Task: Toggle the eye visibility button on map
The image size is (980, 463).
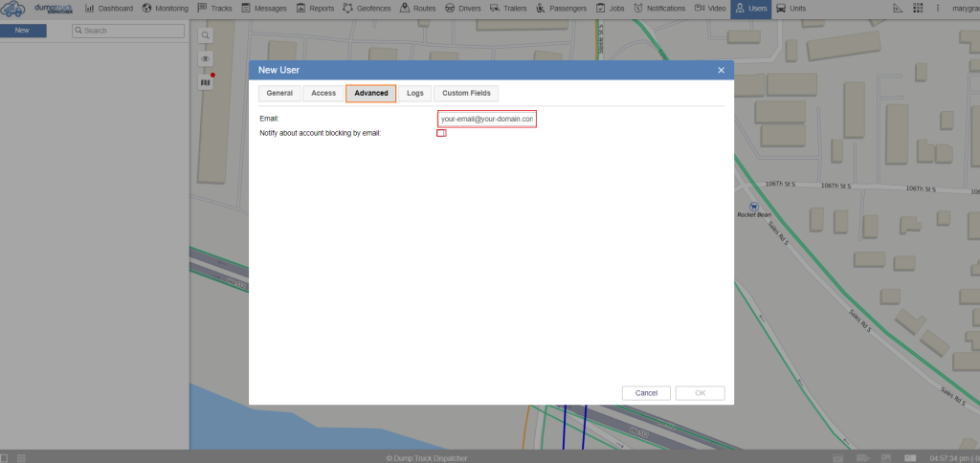Action: point(205,59)
